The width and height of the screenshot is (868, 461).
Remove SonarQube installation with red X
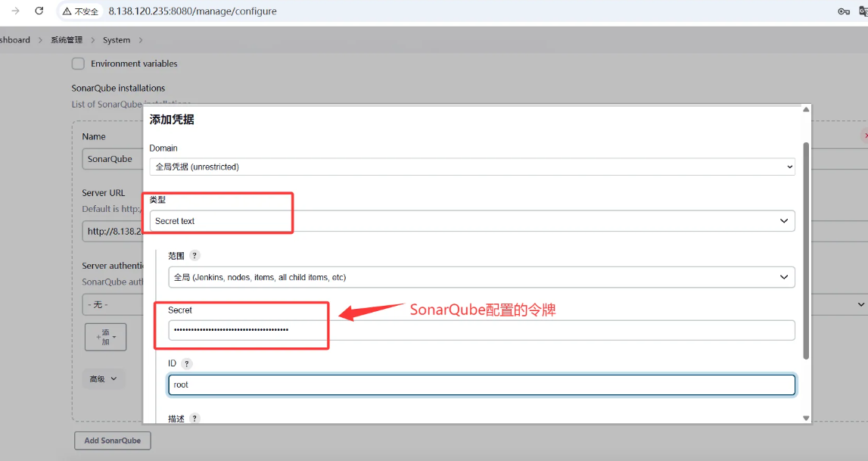pyautogui.click(x=865, y=135)
